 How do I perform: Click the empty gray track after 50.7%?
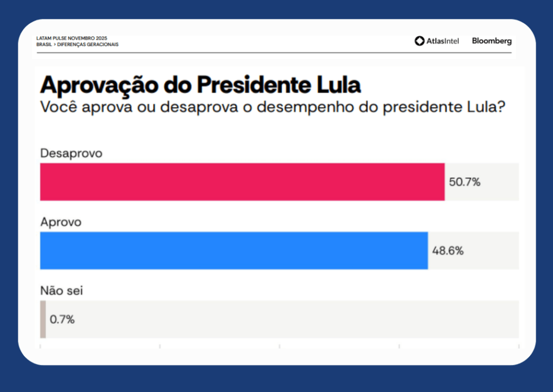tap(500, 182)
